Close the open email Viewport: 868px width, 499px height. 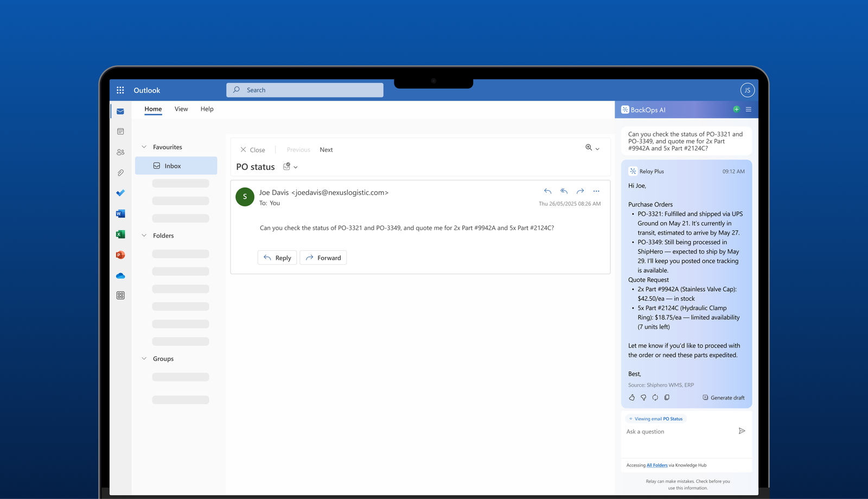[252, 150]
